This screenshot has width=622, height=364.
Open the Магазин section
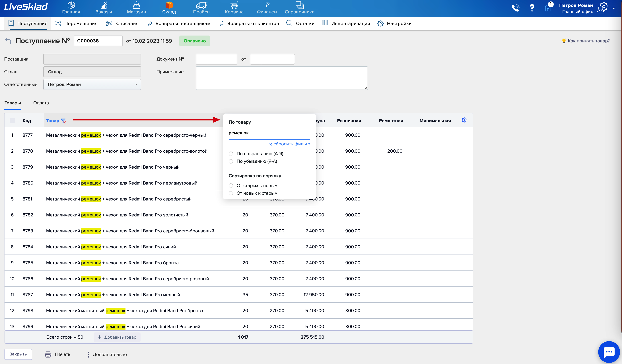coord(136,8)
